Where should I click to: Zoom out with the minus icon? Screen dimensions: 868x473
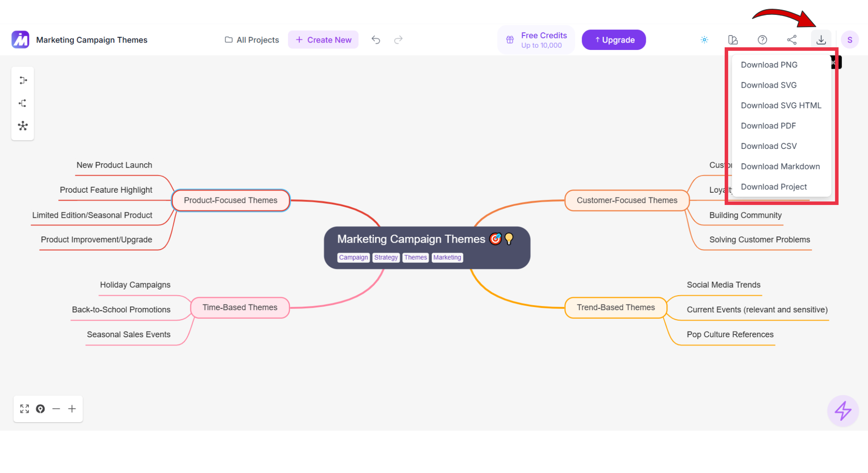point(56,409)
